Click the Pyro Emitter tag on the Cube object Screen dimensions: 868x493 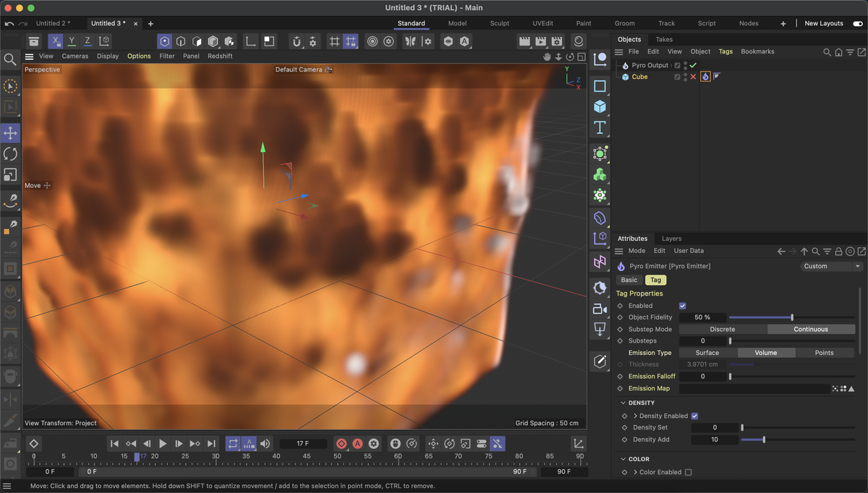tap(705, 76)
